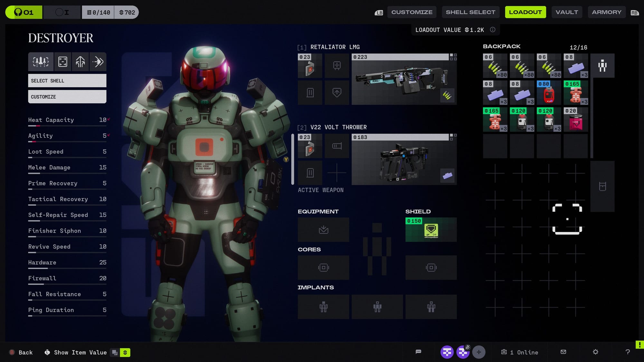The image size is (644, 362).
Task: Expand the V22 Volt Thrower grid menu
Action: [x=453, y=137]
